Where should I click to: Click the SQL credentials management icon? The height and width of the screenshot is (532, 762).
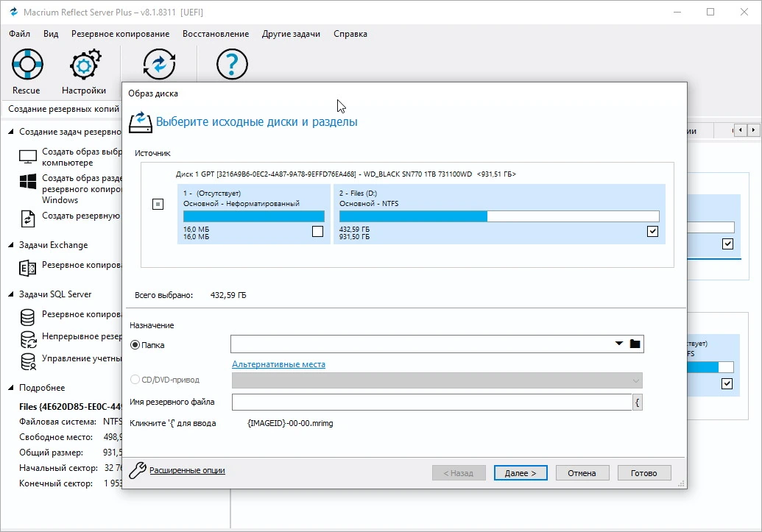[28, 361]
